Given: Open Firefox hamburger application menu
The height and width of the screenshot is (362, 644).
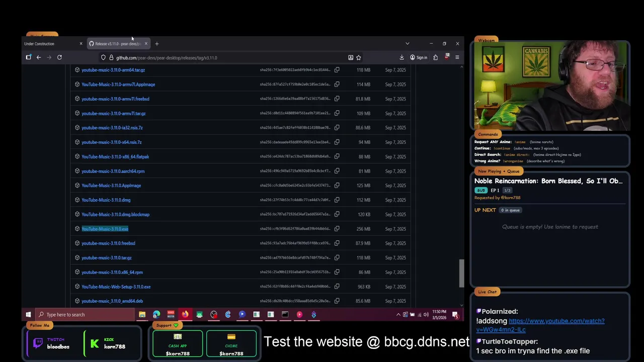Looking at the screenshot, I should point(457,57).
